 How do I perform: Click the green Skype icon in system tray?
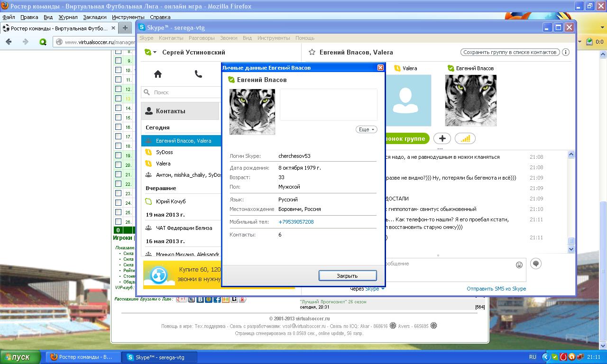pyautogui.click(x=555, y=357)
